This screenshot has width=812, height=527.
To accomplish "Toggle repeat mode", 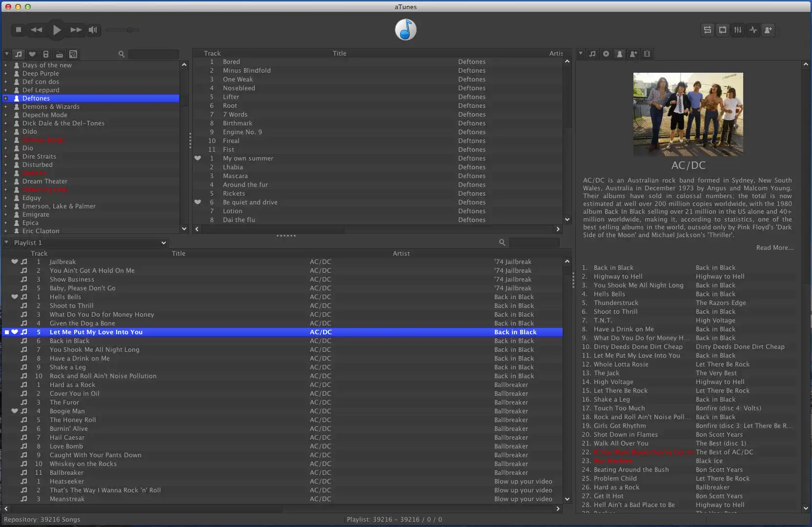I will point(723,30).
